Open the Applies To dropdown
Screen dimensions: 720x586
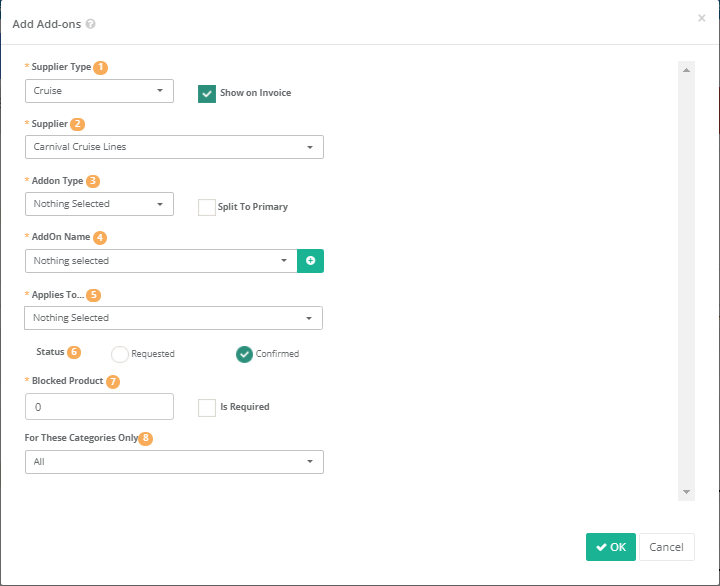pyautogui.click(x=174, y=318)
